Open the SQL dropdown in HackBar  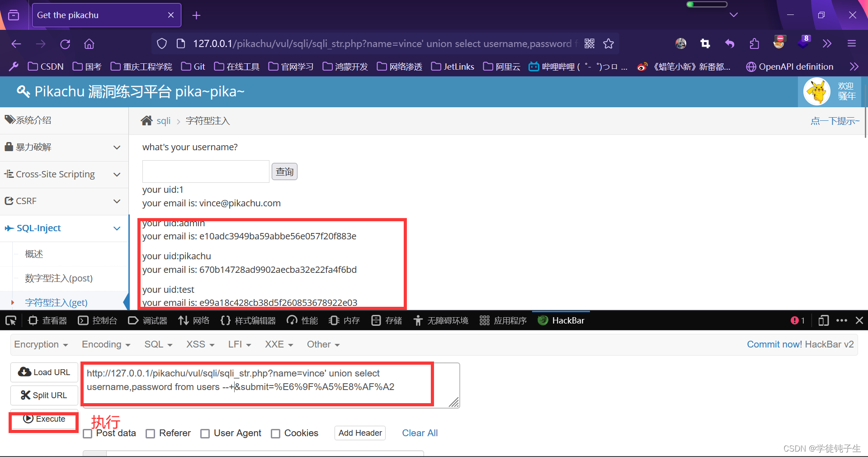158,344
